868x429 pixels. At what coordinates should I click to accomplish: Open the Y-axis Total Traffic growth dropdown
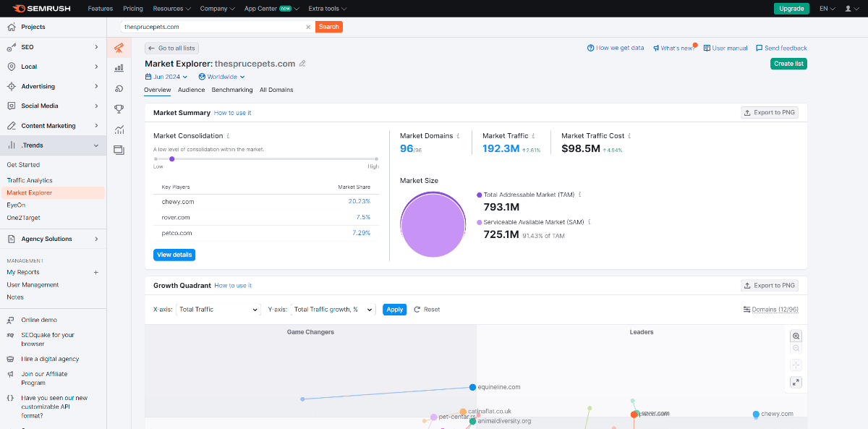(333, 310)
